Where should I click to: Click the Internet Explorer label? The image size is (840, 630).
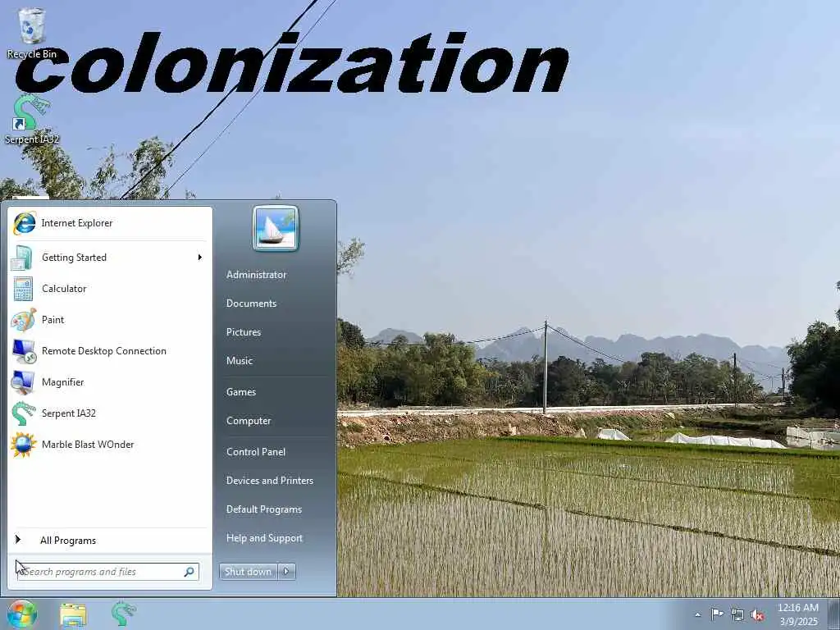(x=77, y=223)
